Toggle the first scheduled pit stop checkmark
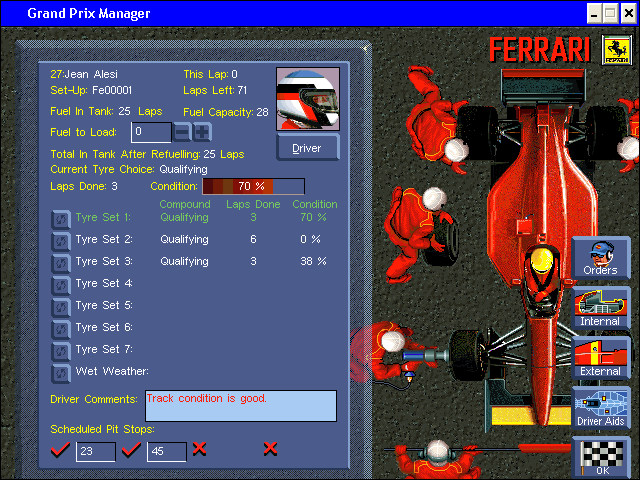Screen dimensions: 640x480 click(61, 449)
